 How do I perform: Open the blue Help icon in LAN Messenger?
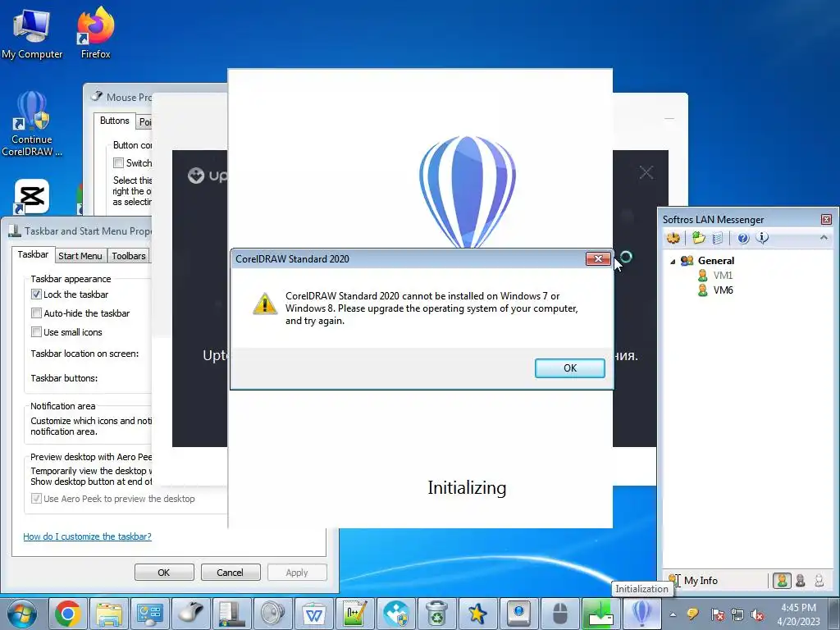click(x=743, y=238)
